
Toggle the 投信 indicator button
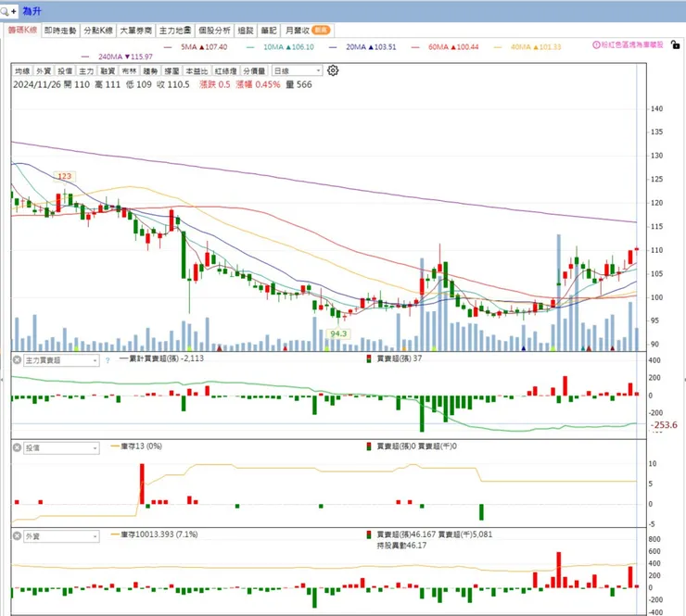[65, 70]
